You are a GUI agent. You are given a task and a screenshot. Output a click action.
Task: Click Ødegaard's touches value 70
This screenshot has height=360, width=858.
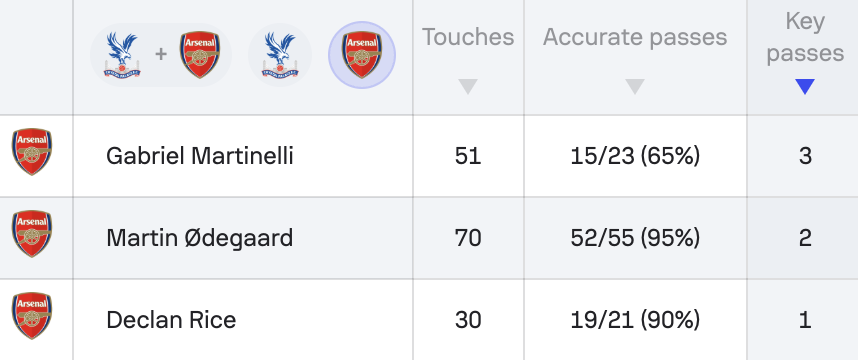[x=468, y=238]
